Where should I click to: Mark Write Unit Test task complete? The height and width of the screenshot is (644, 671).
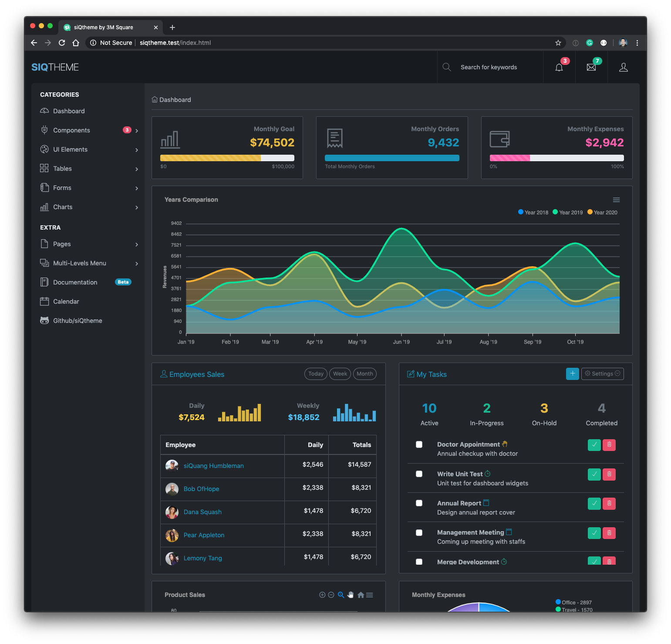(594, 474)
